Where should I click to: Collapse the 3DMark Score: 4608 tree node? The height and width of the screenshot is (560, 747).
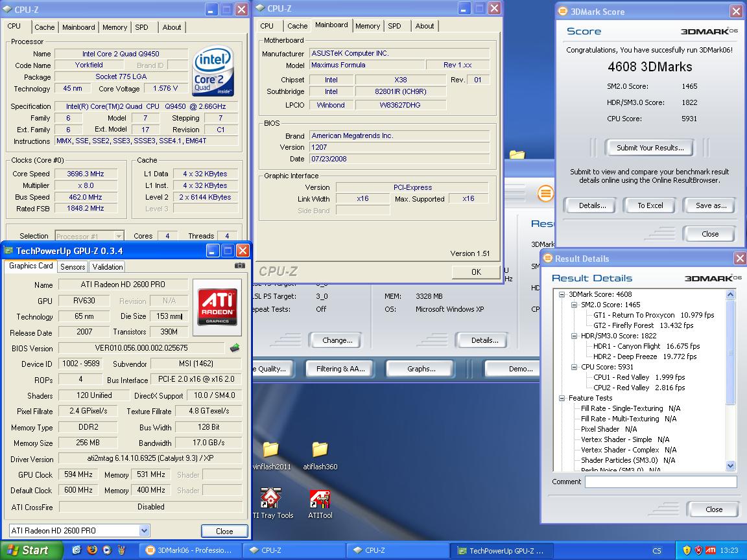pyautogui.click(x=562, y=294)
